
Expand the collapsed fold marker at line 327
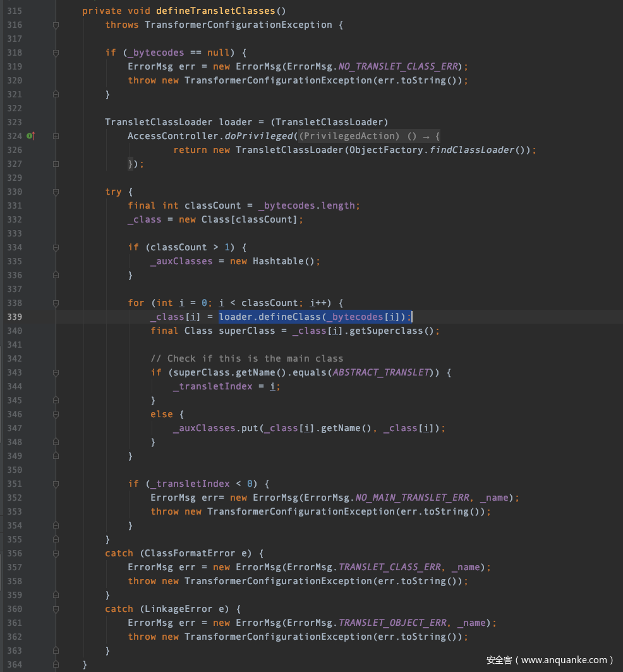click(55, 164)
